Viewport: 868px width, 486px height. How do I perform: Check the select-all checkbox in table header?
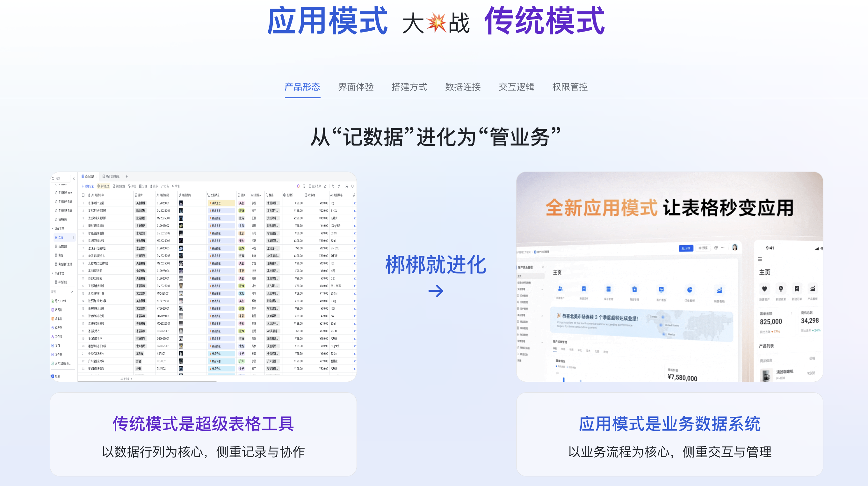[83, 195]
